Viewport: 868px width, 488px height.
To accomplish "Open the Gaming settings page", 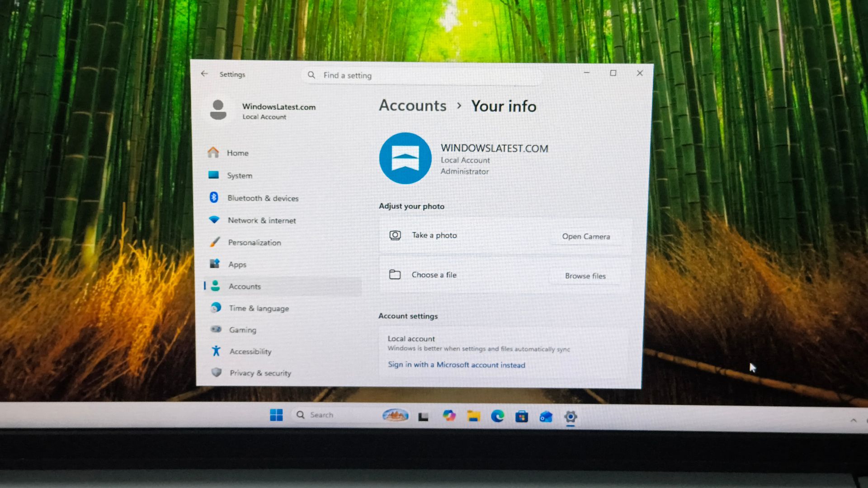I will click(x=283, y=330).
